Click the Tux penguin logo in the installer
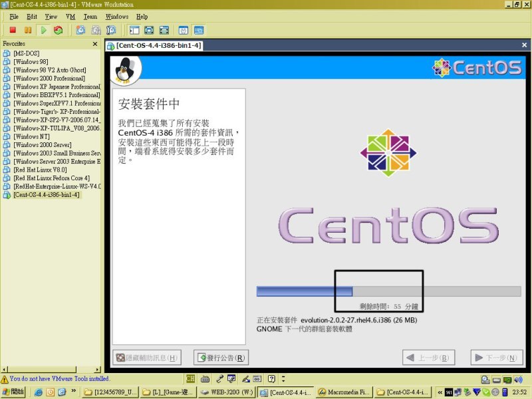The height and width of the screenshot is (399, 532). 126,70
